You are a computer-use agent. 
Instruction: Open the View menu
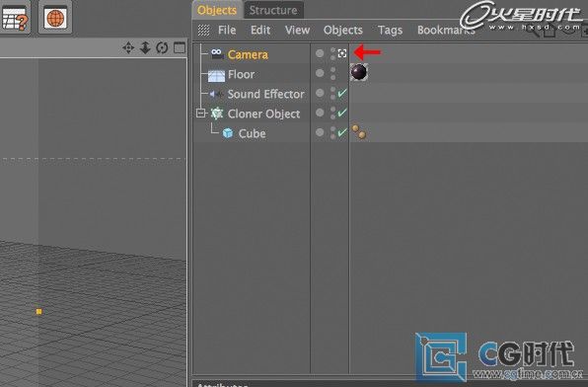click(x=297, y=30)
